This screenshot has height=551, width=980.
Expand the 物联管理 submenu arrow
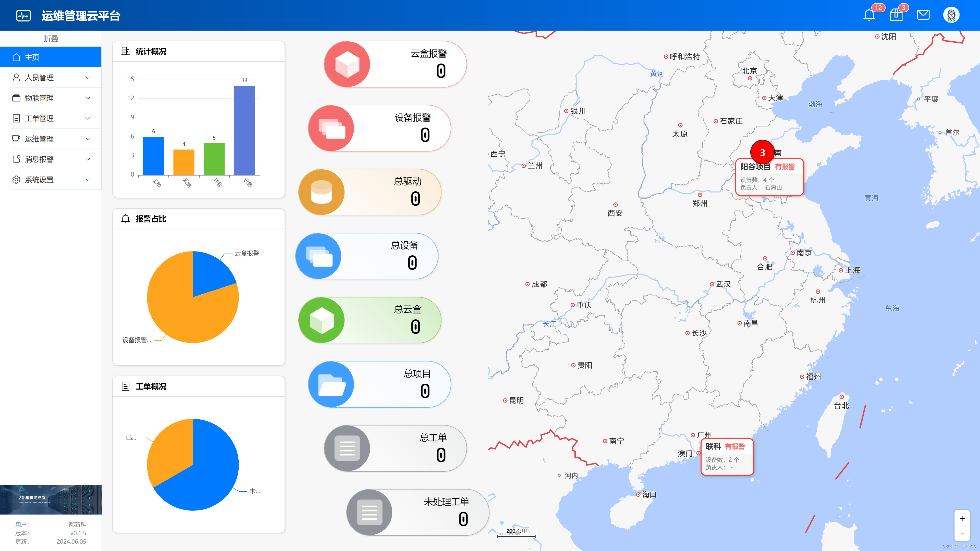point(88,98)
